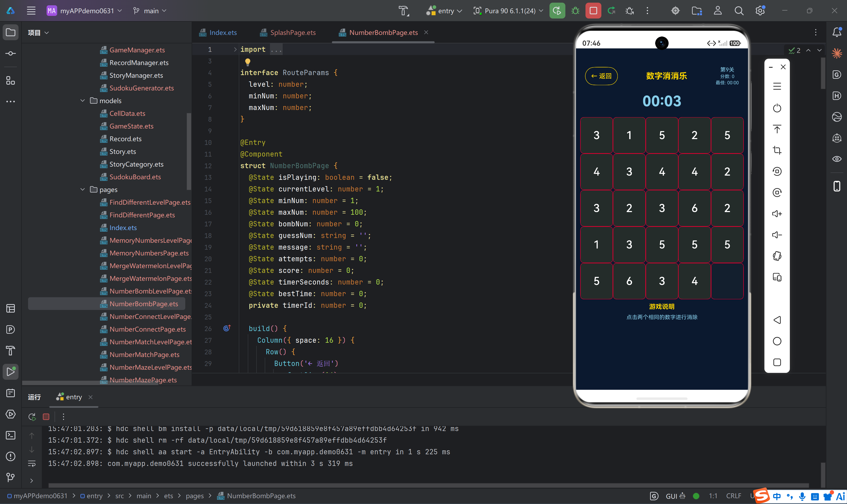Screen dimensions: 847x504
Task: Tap first tile 3 in top row
Action: 597,135
